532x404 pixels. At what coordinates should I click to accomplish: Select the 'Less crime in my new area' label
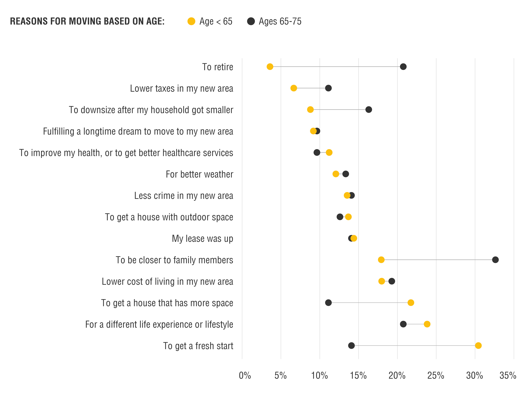[x=183, y=196]
